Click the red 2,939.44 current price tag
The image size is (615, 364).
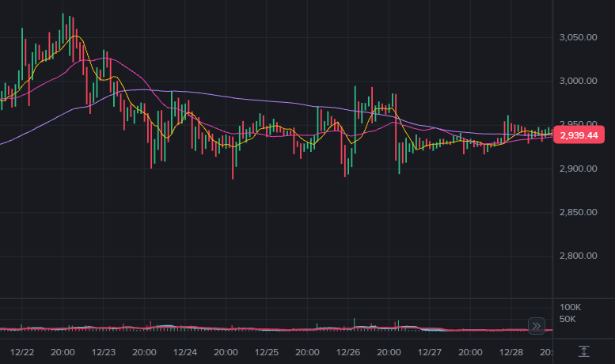(580, 135)
